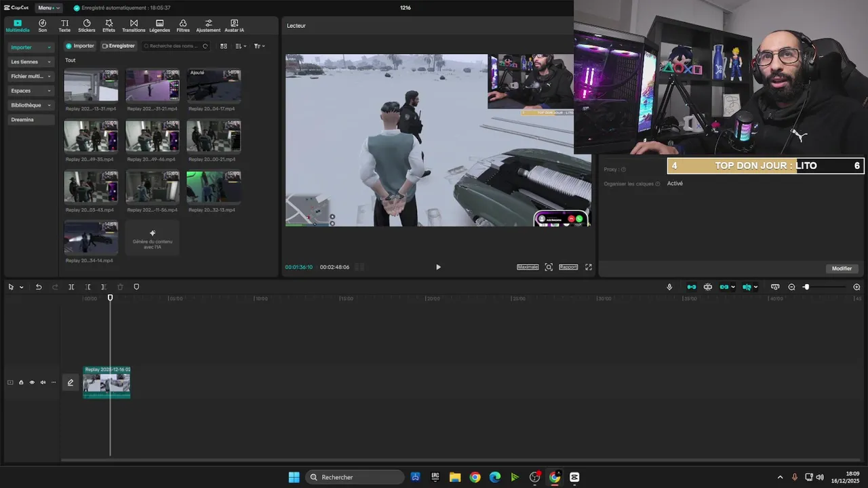Image resolution: width=868 pixels, height=488 pixels.
Task: Zoom out the timeline
Action: click(791, 287)
